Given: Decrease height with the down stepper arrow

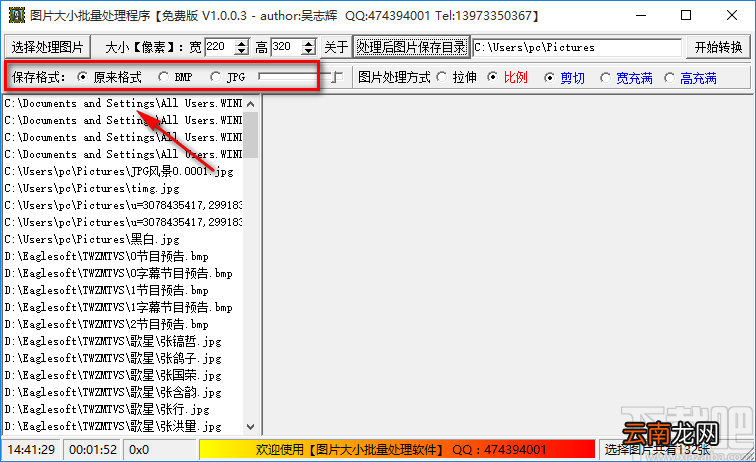Looking at the screenshot, I should pyautogui.click(x=309, y=51).
